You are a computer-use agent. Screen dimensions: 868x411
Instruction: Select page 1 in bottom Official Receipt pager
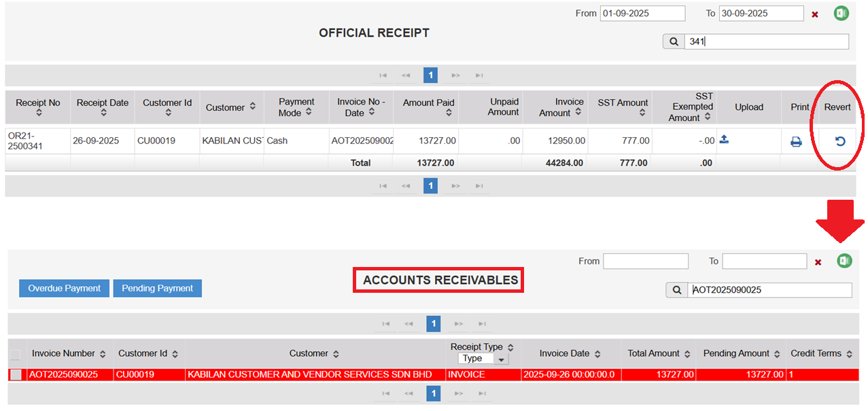click(x=430, y=186)
